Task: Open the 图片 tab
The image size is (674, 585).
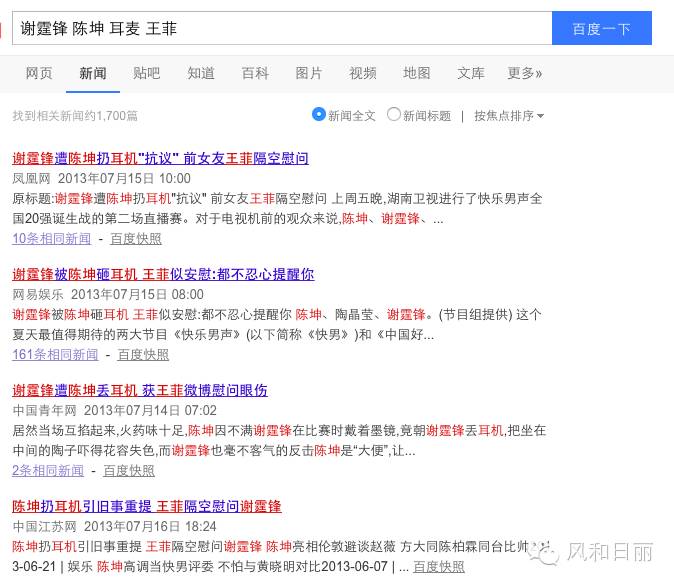Action: tap(309, 74)
